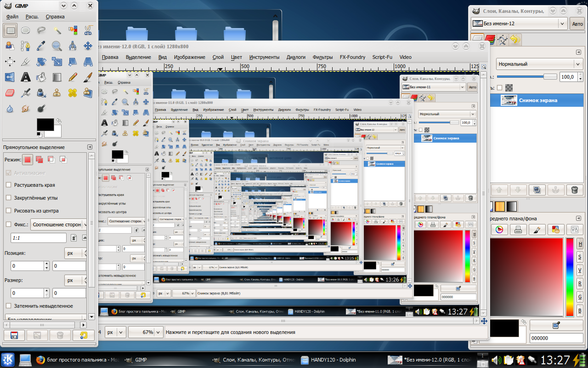Open Соотношение сторон dropdown

(x=58, y=224)
